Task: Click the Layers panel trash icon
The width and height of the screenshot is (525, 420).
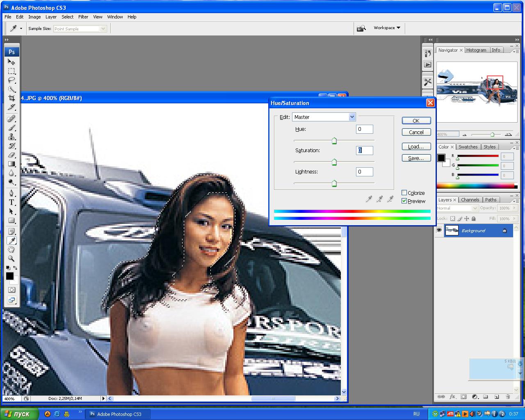Action: click(508, 397)
